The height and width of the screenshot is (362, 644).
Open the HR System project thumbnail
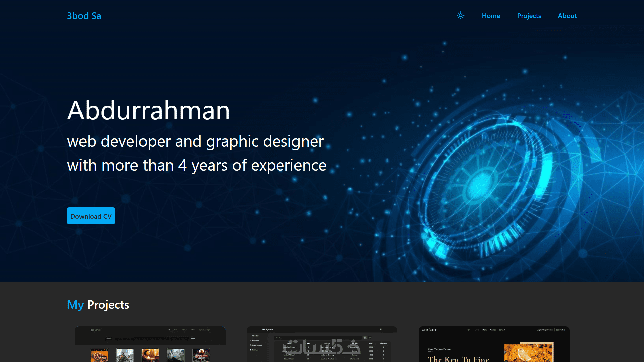click(322, 344)
